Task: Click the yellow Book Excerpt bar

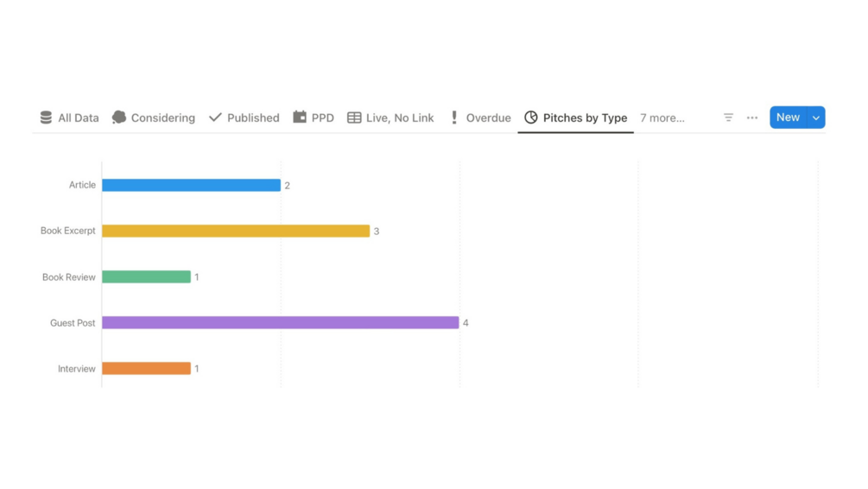Action: [236, 231]
